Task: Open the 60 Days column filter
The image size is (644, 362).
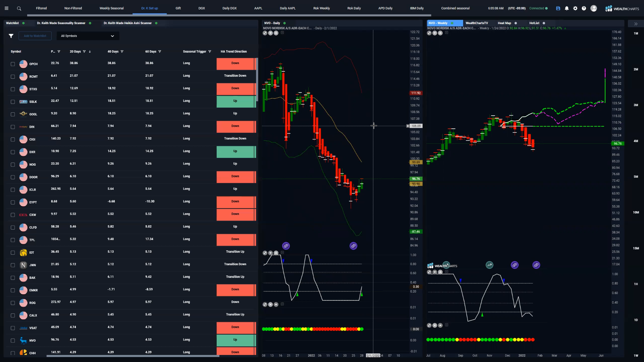Action: (160, 52)
